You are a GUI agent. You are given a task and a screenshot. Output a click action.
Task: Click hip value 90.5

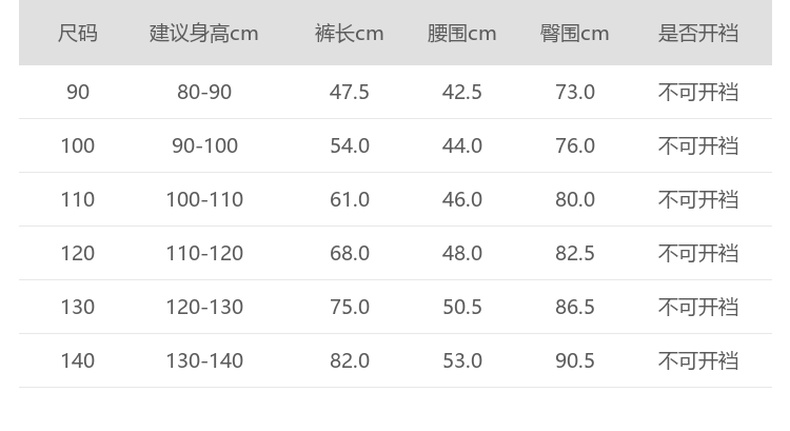click(575, 360)
